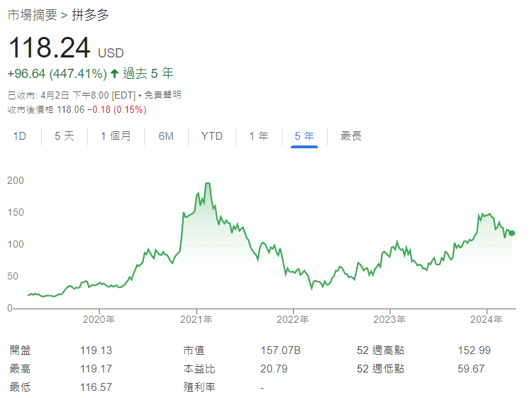Click the 2023年 axis label

pos(389,319)
